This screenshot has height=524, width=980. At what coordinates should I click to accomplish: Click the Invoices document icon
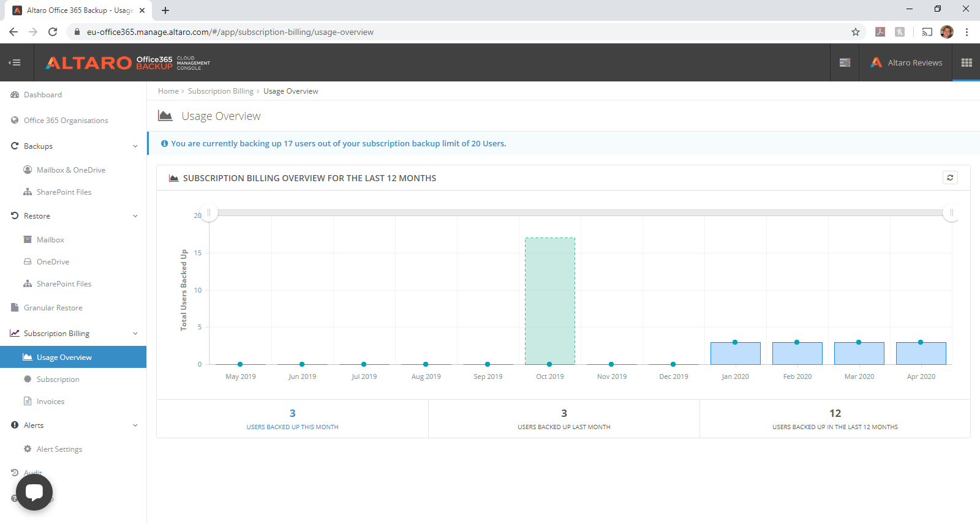(x=28, y=402)
